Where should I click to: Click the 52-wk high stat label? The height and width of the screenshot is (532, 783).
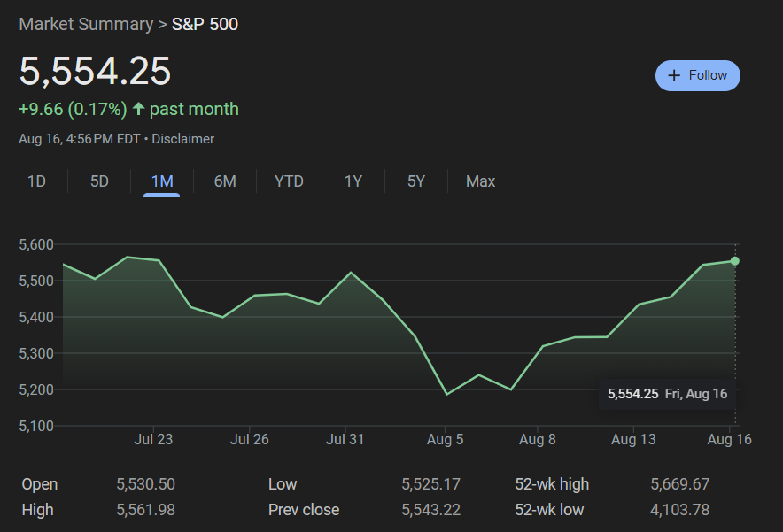552,484
